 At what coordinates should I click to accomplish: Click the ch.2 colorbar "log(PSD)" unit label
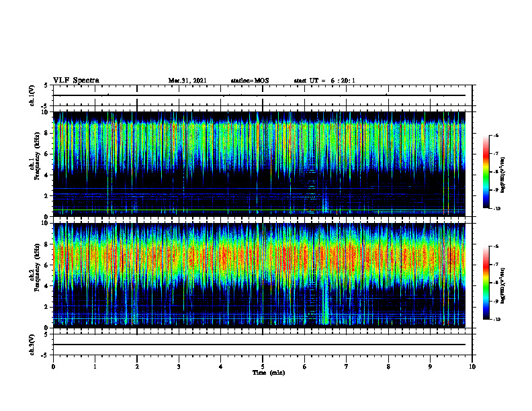[503, 285]
